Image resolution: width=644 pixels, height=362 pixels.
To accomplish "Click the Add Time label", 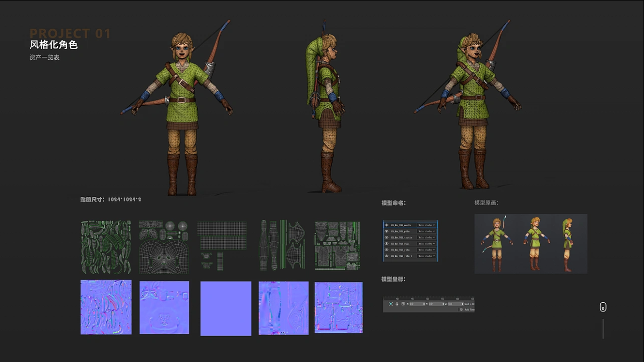I will point(469,309).
